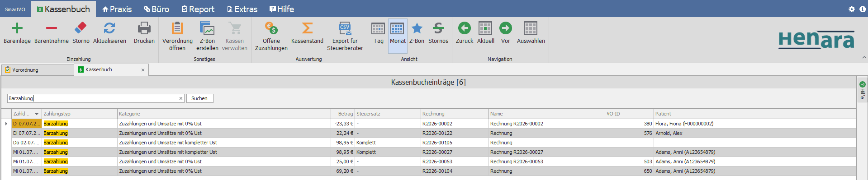Click the Bareinlage plus icon

pyautogui.click(x=17, y=28)
